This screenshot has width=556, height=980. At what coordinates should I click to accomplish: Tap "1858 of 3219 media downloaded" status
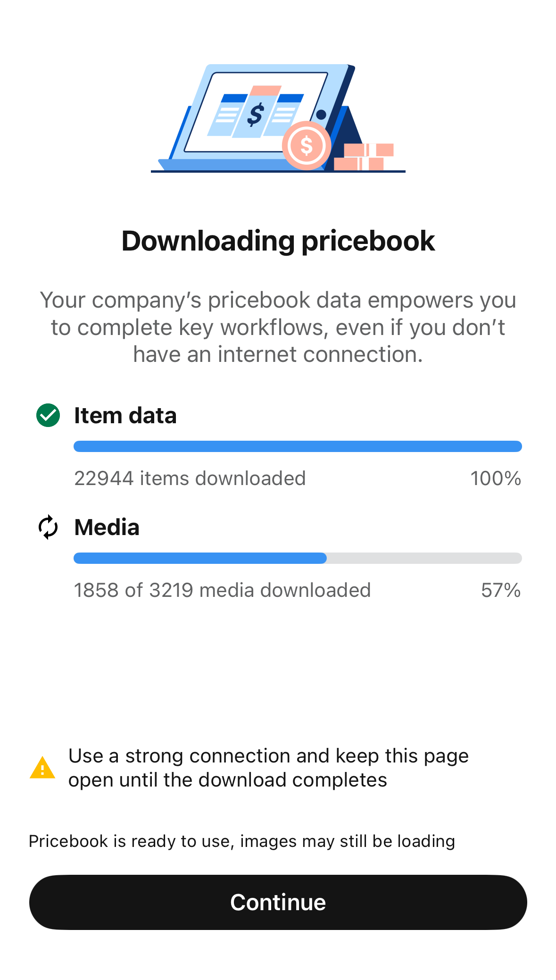(223, 590)
